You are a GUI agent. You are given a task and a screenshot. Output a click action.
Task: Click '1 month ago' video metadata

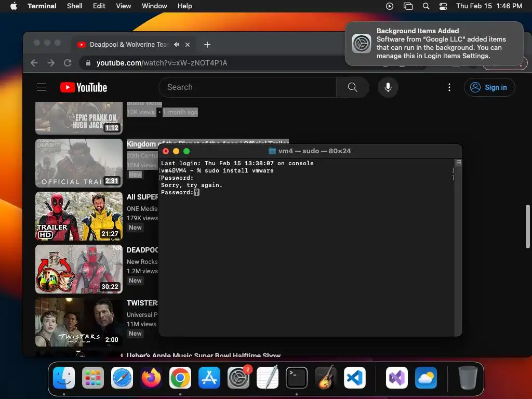pos(180,112)
